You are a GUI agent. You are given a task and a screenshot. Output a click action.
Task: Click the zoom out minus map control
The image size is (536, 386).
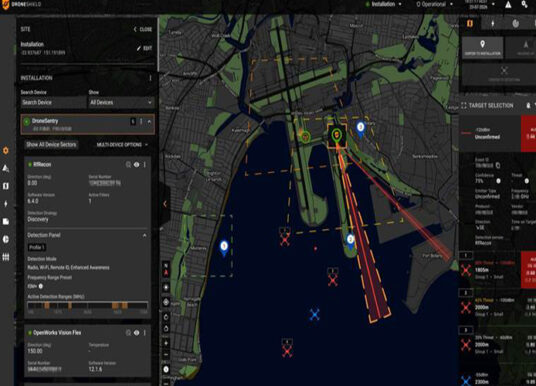166,355
